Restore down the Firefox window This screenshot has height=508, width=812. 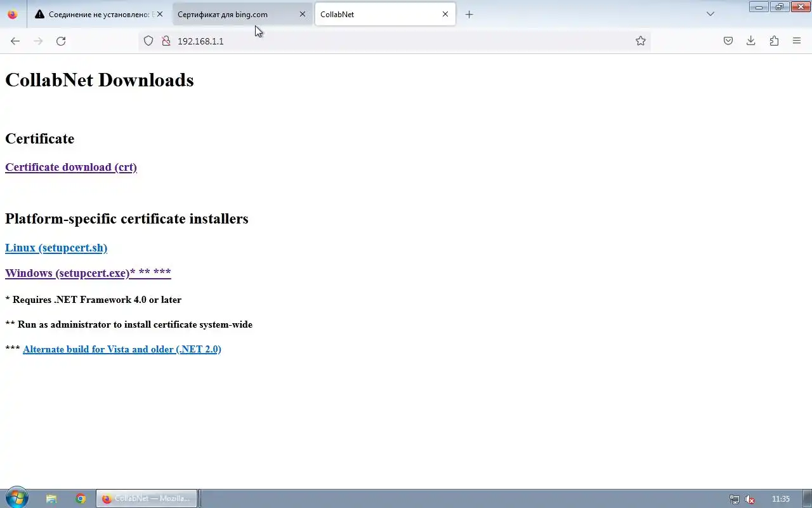point(779,7)
